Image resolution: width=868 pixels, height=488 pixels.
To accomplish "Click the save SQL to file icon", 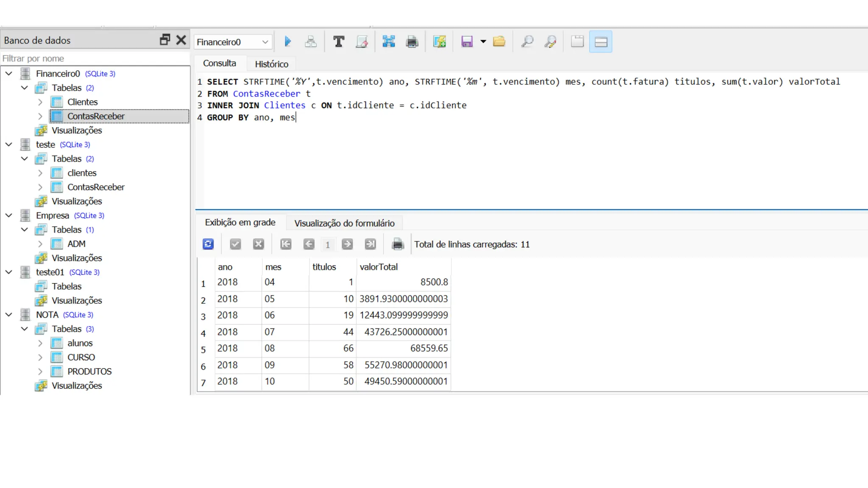I will pos(467,42).
